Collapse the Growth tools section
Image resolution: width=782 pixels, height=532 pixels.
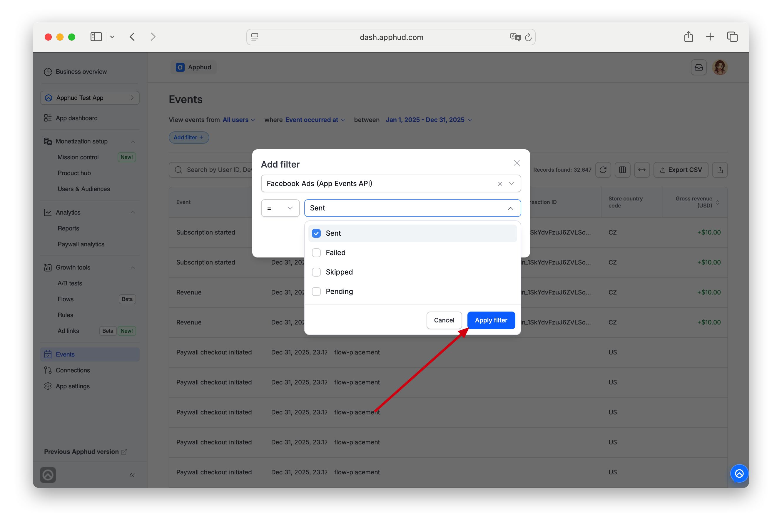[x=133, y=267]
